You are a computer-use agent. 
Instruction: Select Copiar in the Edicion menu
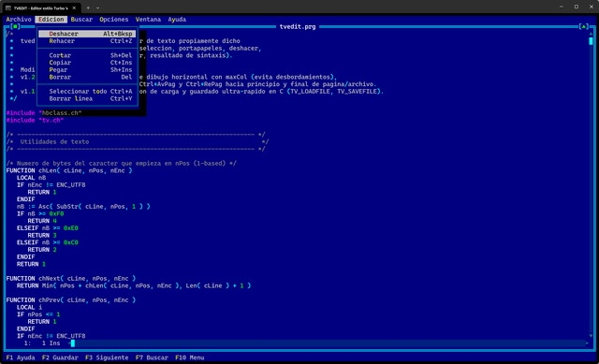(87, 63)
